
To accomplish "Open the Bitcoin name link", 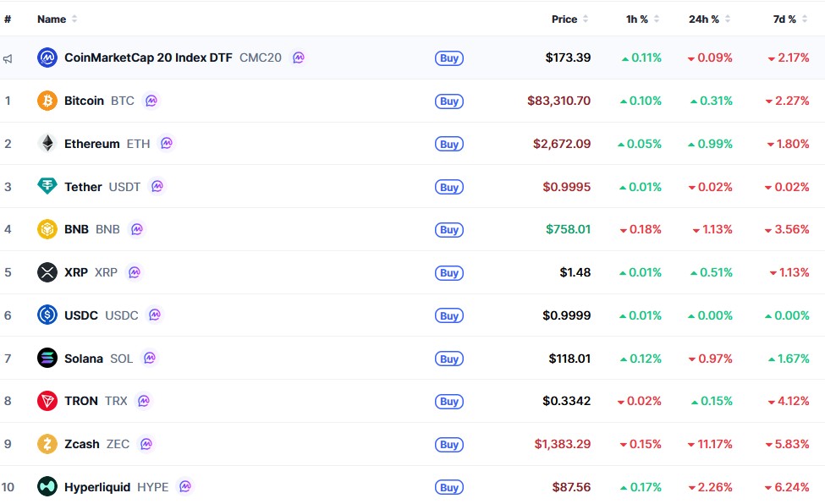I will 84,101.
